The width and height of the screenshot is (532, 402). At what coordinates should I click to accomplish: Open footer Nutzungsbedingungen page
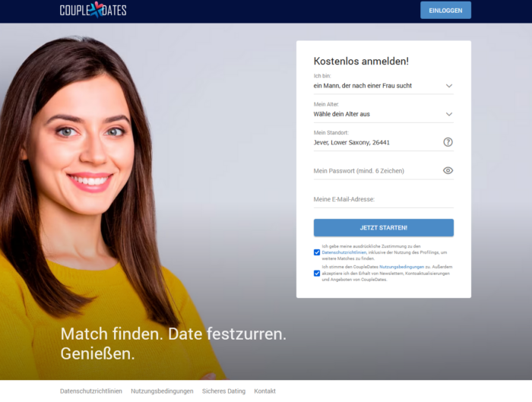(x=162, y=391)
